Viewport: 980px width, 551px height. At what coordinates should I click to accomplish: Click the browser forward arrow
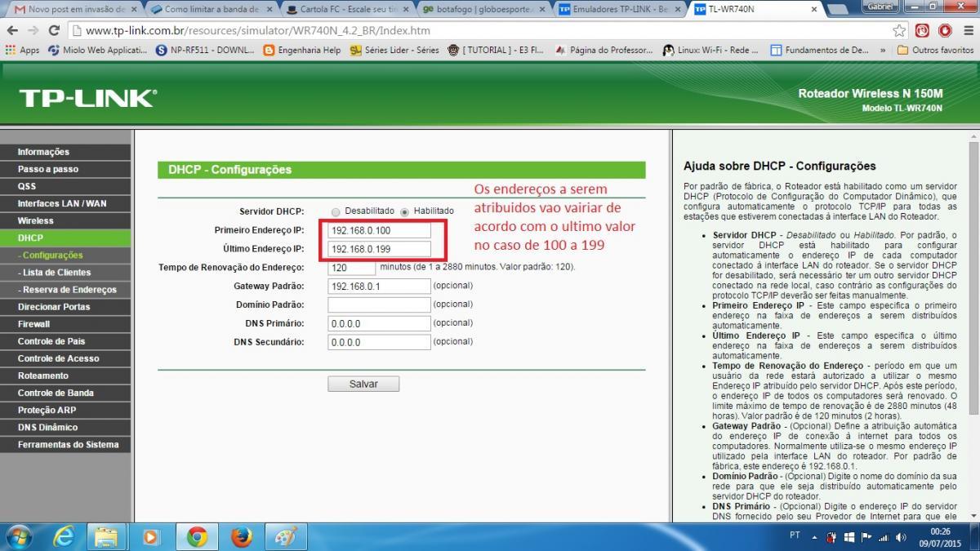click(33, 30)
